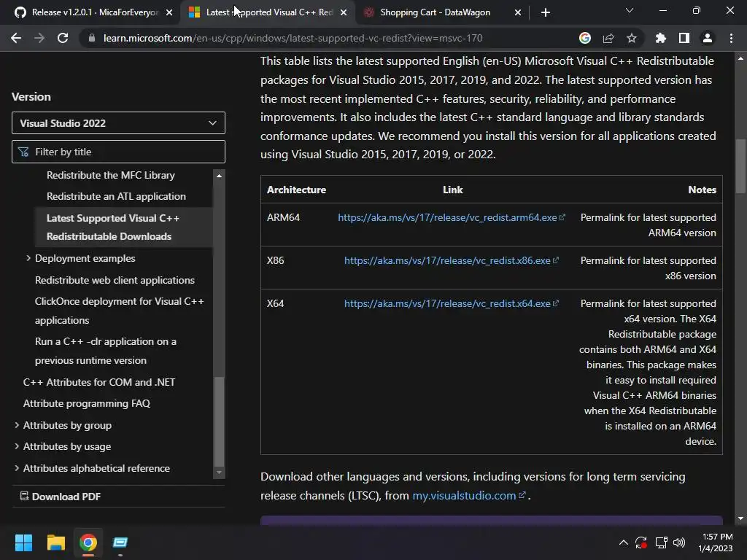This screenshot has width=747, height=560.
Task: View site info via the lock icon
Action: (x=92, y=38)
